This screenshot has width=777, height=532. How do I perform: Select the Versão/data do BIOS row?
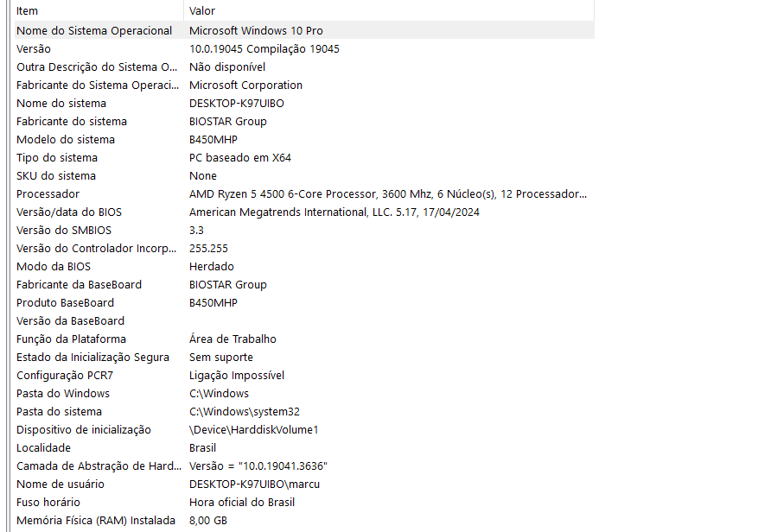pyautogui.click(x=304, y=212)
